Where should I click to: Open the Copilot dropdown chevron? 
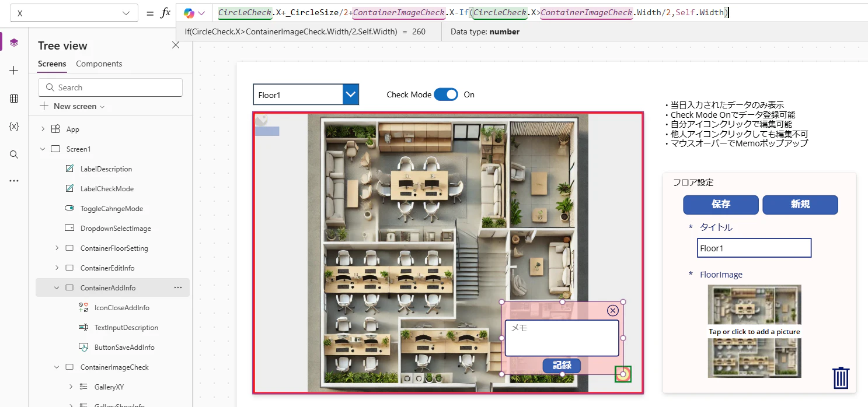tap(202, 13)
